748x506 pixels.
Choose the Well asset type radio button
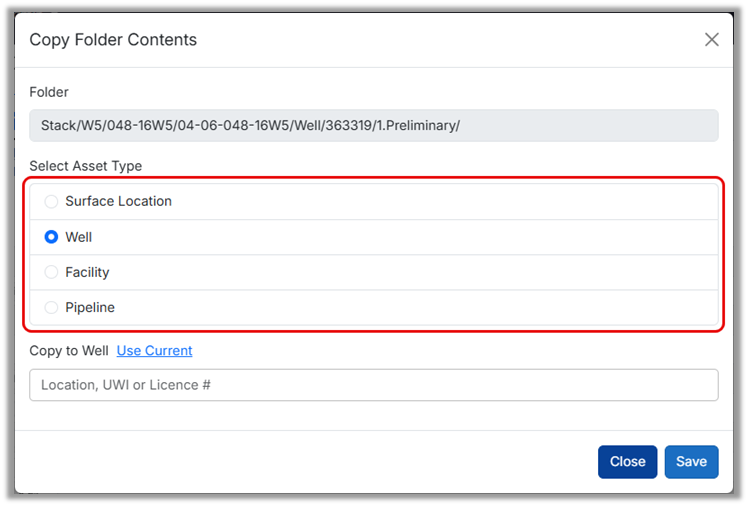51,237
